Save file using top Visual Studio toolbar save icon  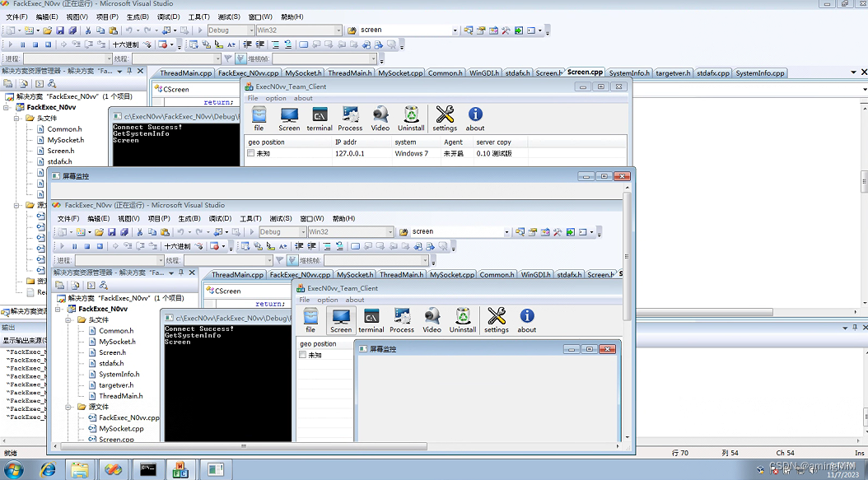(60, 30)
